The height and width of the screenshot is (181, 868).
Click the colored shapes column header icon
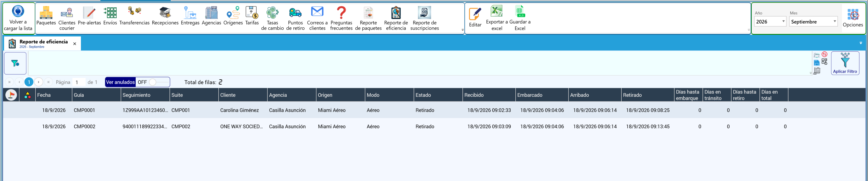click(x=28, y=95)
